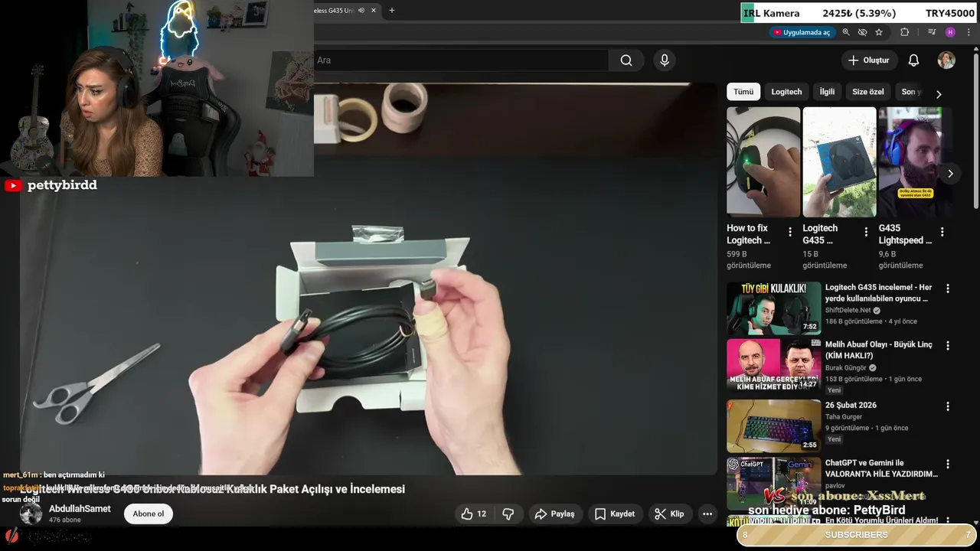Open options for 'G435 Lightspeed' short
Screen dimensions: 980x551
click(x=942, y=232)
